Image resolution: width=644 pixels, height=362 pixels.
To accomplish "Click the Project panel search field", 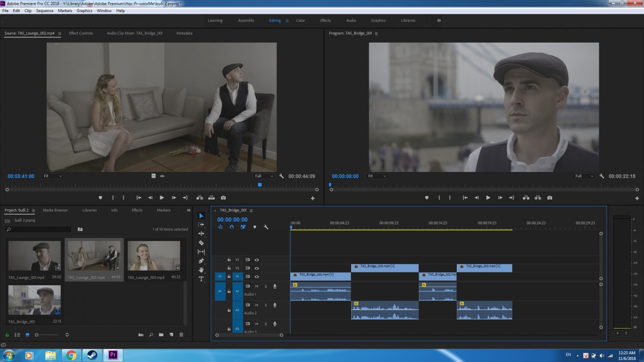I will pos(39,229).
